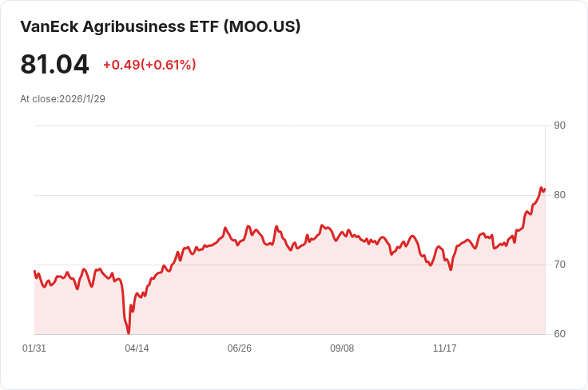The height and width of the screenshot is (390, 588).
Task: Select the 11/17 date on the time axis
Action: point(444,348)
